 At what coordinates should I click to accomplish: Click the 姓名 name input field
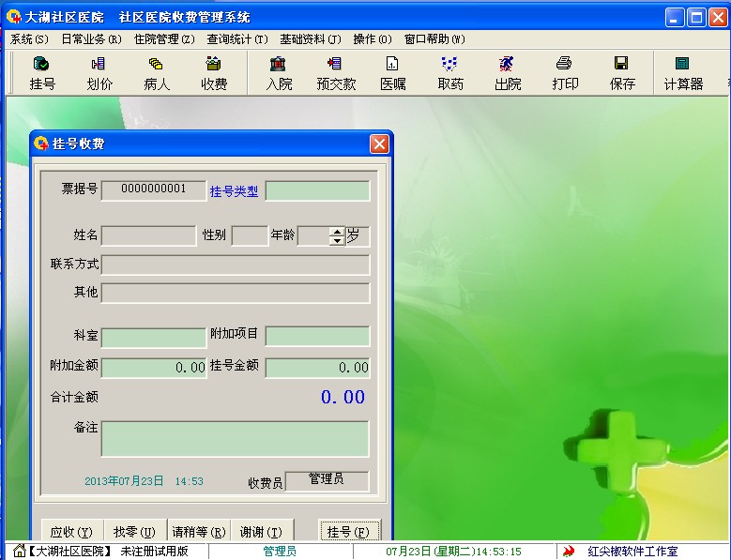coord(148,235)
